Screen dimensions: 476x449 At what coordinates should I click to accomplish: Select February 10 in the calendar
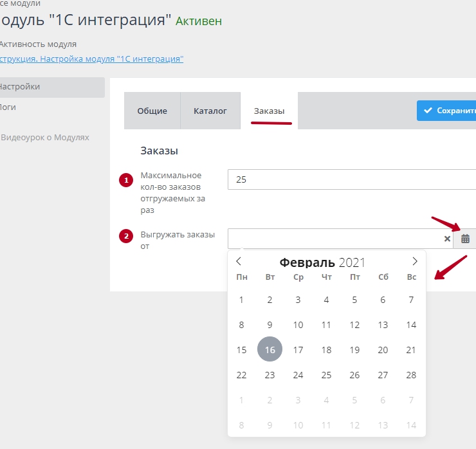pyautogui.click(x=298, y=325)
